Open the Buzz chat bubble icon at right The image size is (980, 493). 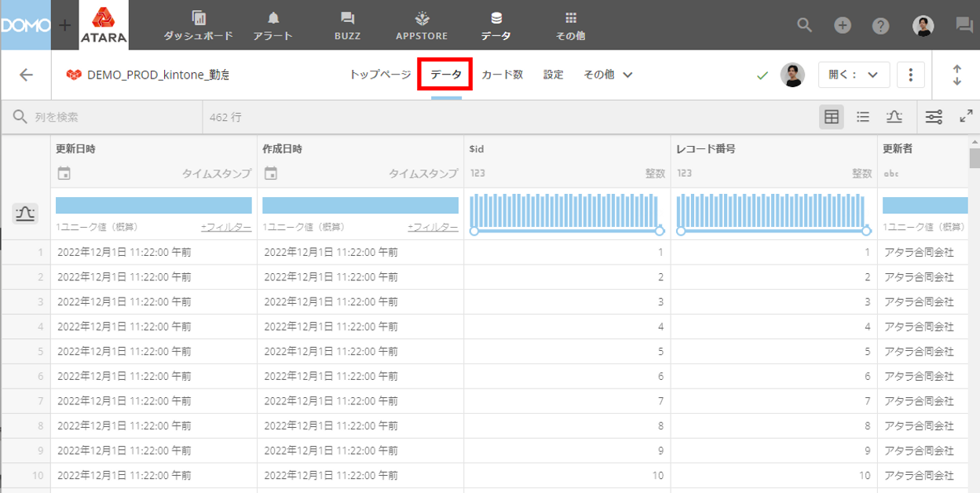tap(964, 25)
